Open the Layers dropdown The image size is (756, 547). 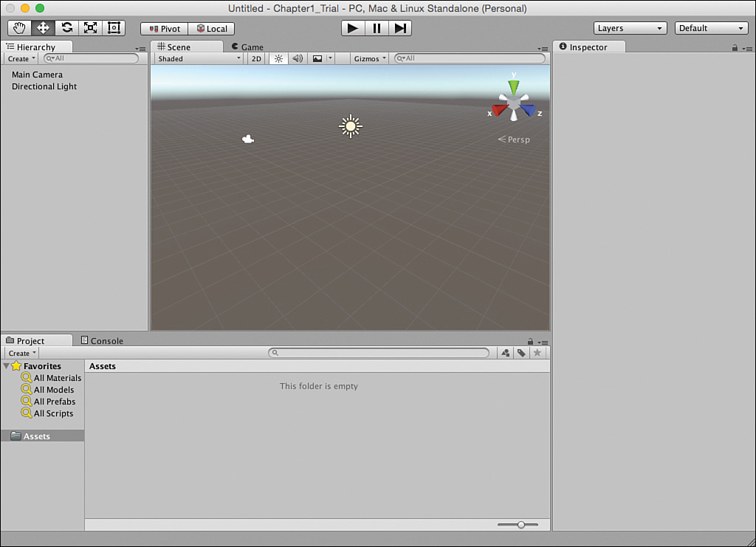pos(630,28)
